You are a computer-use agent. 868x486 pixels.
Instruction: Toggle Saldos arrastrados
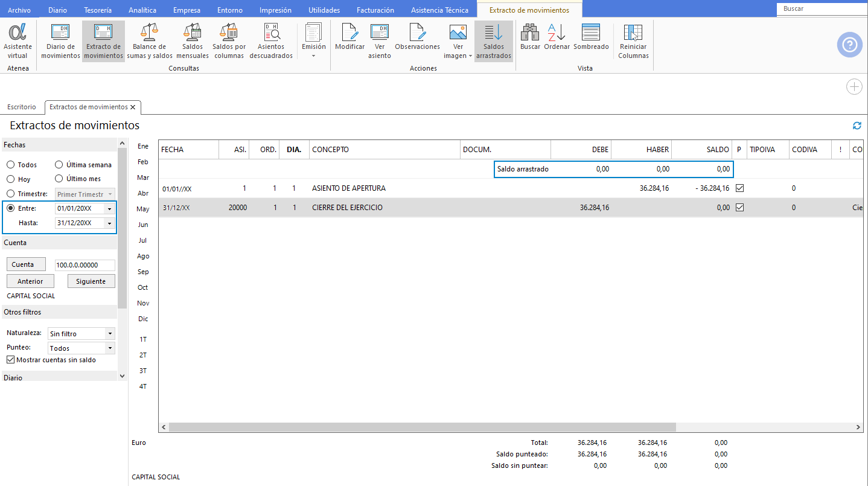pyautogui.click(x=494, y=41)
